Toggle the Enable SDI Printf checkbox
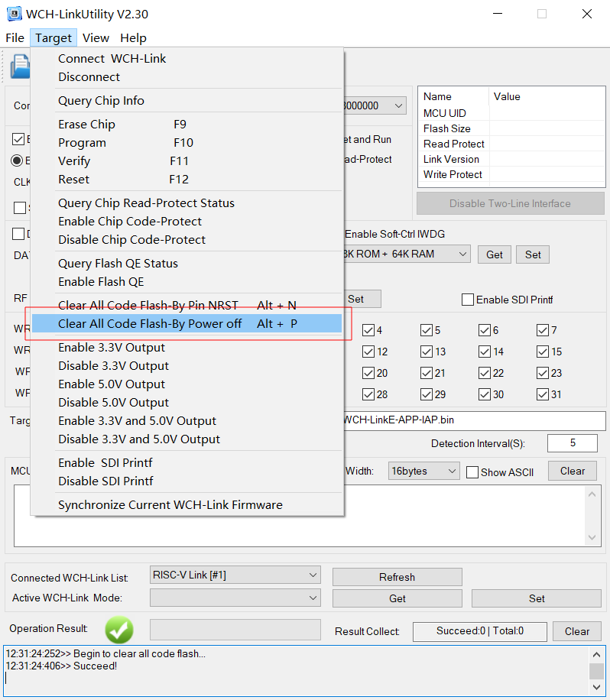The image size is (610, 700). [x=468, y=300]
